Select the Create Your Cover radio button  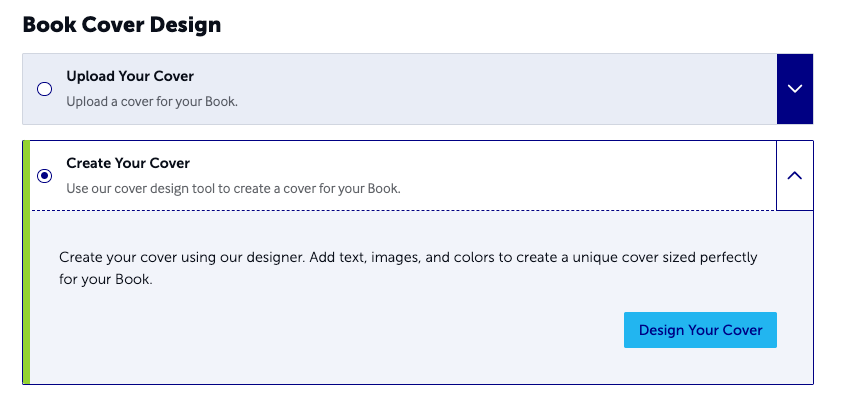click(45, 175)
